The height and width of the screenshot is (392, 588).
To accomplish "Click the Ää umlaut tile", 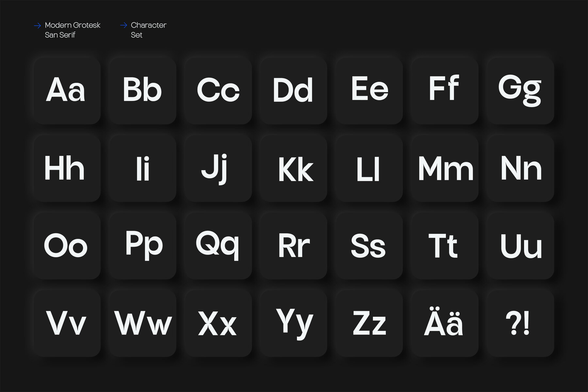I will [445, 323].
